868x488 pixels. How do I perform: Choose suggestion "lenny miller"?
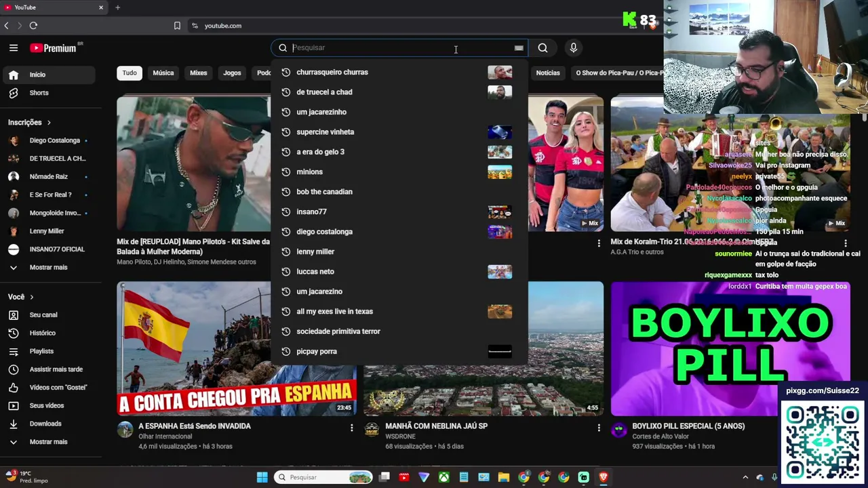point(399,251)
